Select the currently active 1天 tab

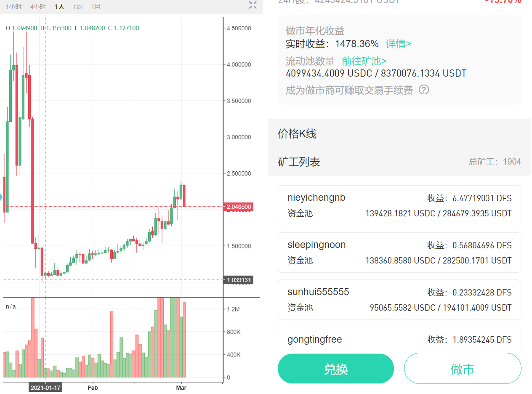point(59,6)
